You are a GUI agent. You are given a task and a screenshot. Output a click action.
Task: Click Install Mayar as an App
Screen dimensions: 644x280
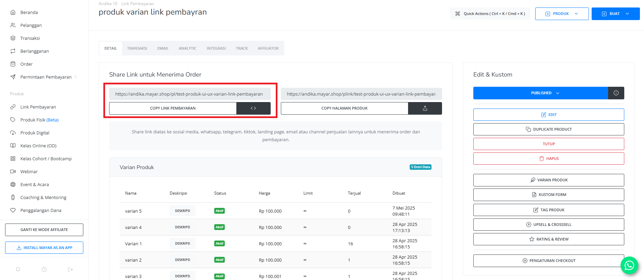[x=44, y=248]
